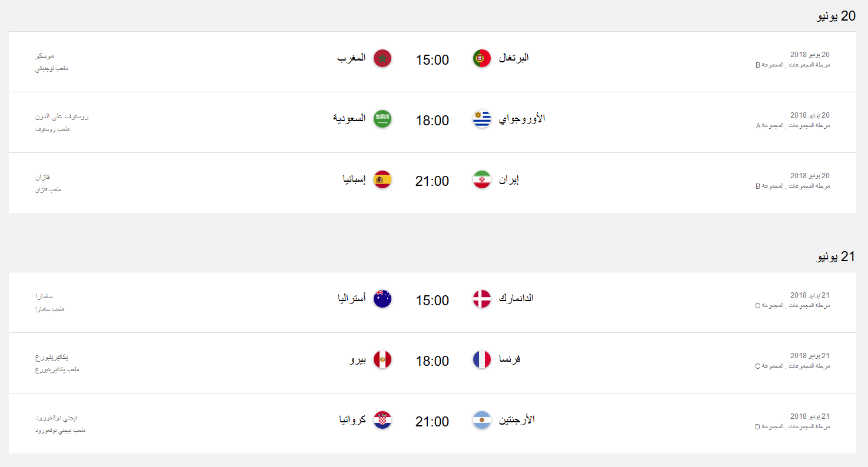868x467 pixels.
Task: Select the Spain flag icon
Action: click(x=383, y=180)
